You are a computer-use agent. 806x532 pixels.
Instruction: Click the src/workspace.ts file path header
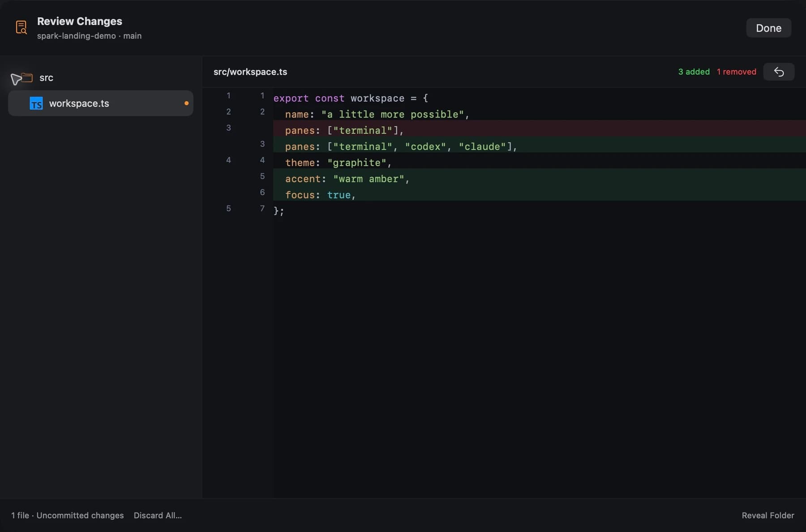pos(250,72)
